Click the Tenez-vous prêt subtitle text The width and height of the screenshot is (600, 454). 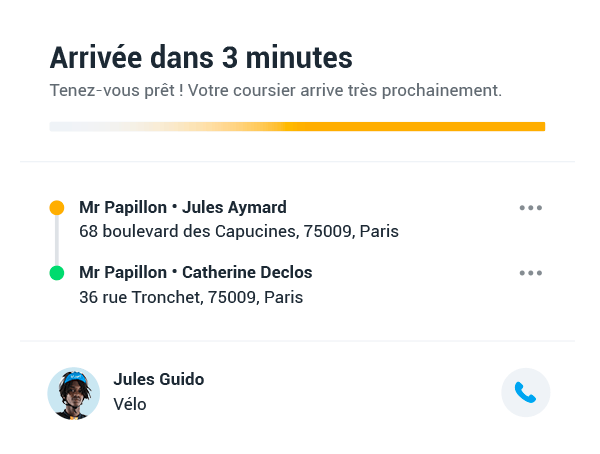[x=276, y=91]
